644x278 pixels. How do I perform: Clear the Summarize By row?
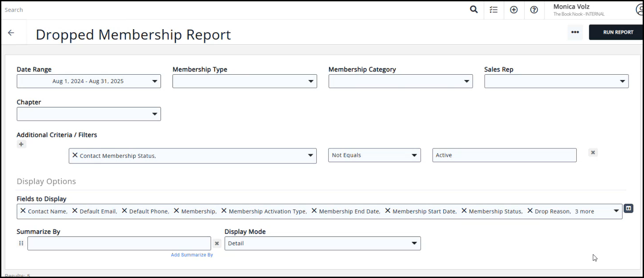click(x=217, y=243)
